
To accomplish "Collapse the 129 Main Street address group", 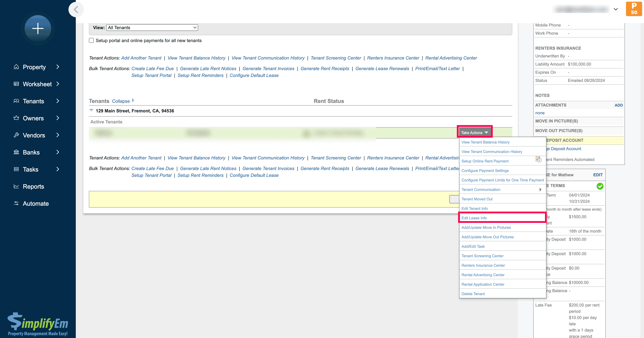I will (91, 110).
